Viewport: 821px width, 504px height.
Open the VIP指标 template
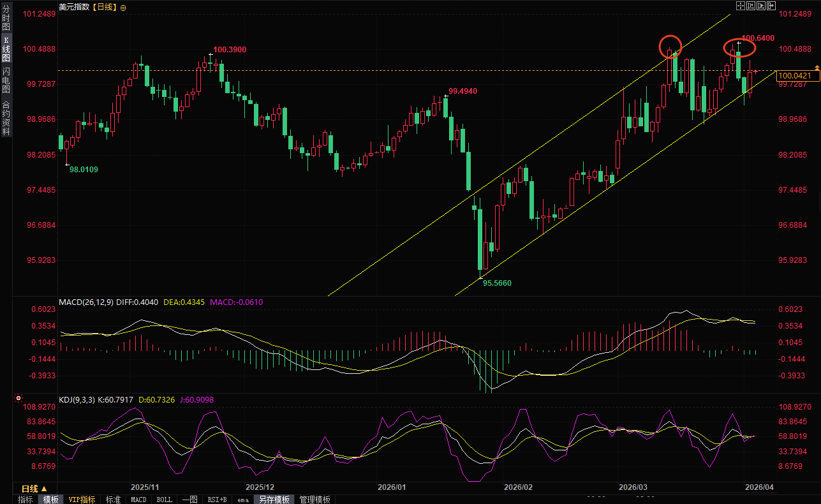coord(82,500)
